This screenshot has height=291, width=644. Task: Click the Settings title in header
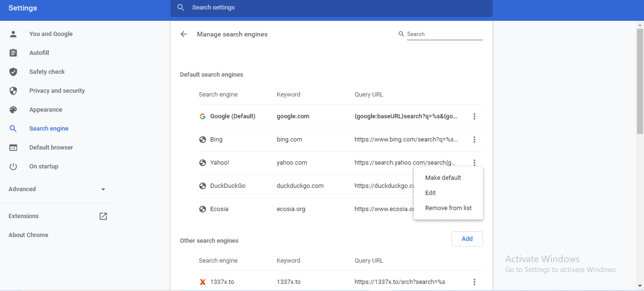coord(23,8)
